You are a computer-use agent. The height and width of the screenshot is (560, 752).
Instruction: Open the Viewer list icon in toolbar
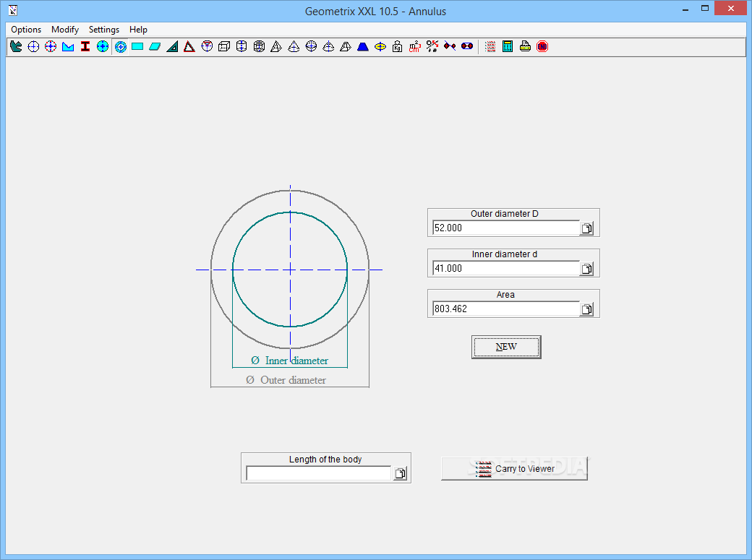490,46
